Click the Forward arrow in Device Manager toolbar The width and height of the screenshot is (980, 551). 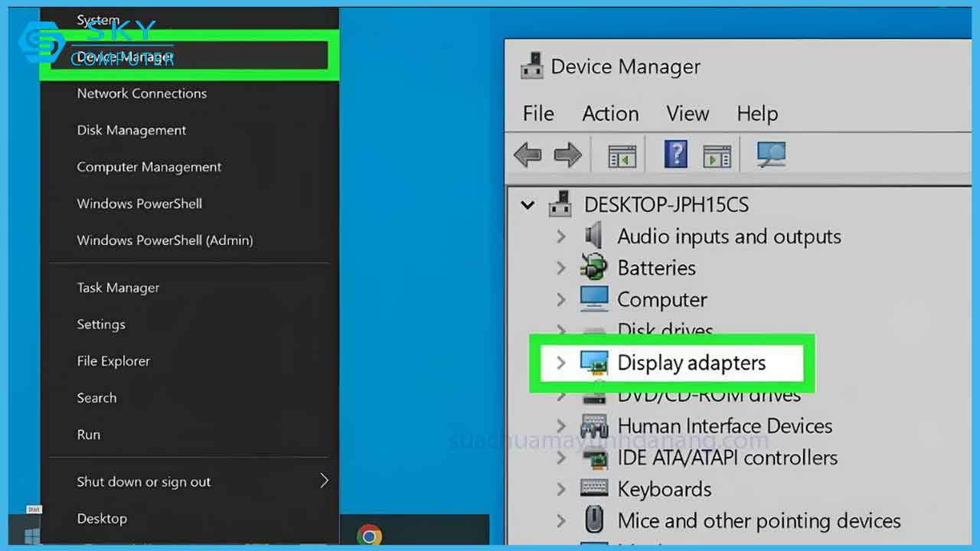click(567, 155)
